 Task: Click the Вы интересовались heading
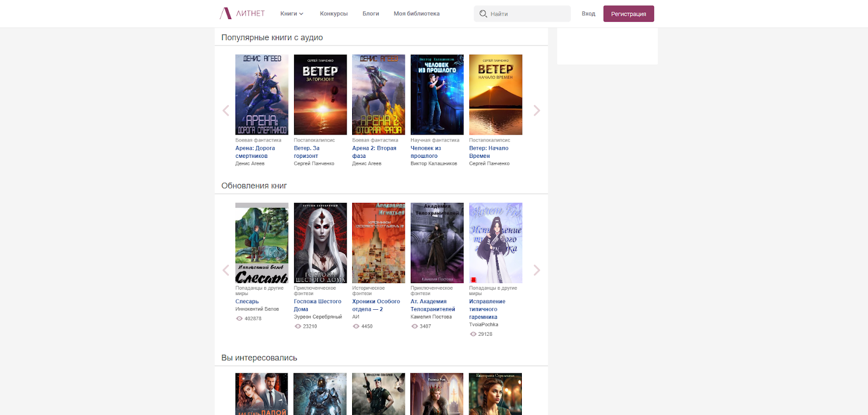(259, 357)
